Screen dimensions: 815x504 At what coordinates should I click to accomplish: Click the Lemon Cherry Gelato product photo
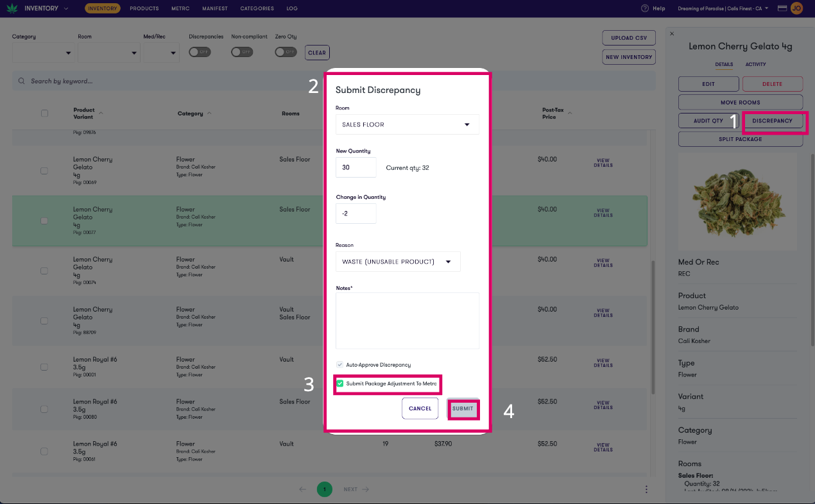coord(737,200)
